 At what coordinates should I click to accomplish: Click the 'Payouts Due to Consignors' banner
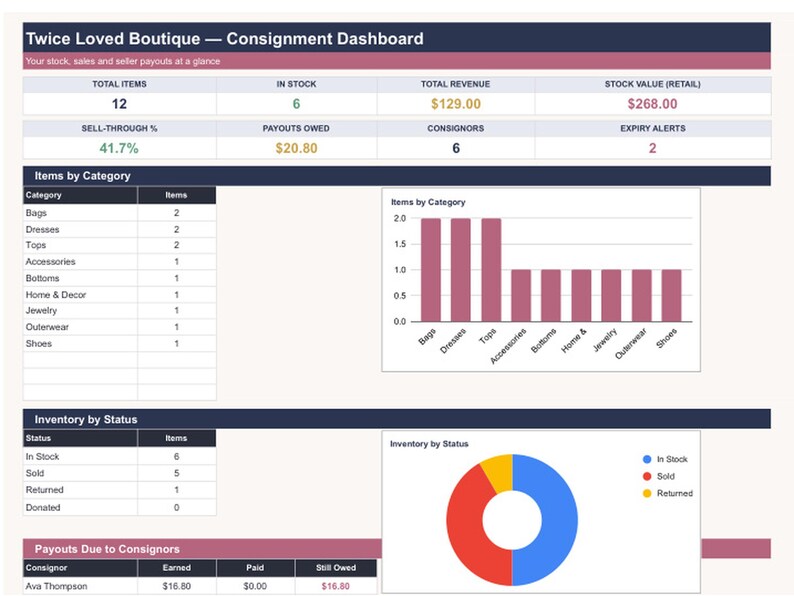tap(202, 549)
